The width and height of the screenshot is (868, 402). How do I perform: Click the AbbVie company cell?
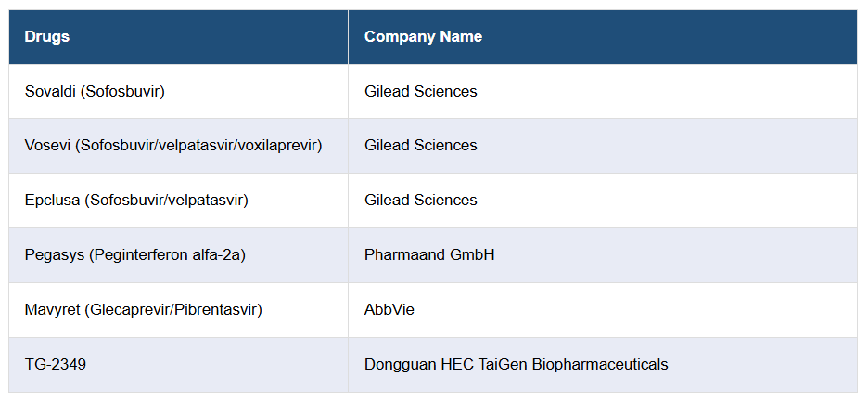pos(389,309)
